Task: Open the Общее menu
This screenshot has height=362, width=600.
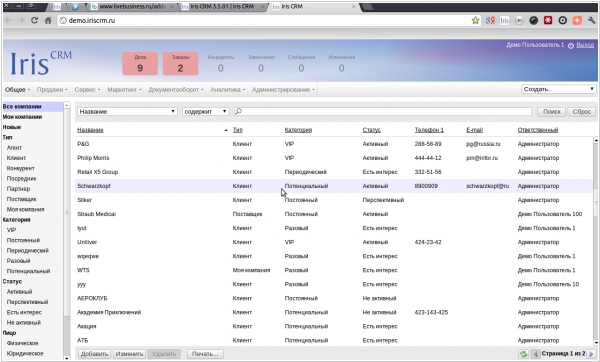Action: (x=17, y=90)
